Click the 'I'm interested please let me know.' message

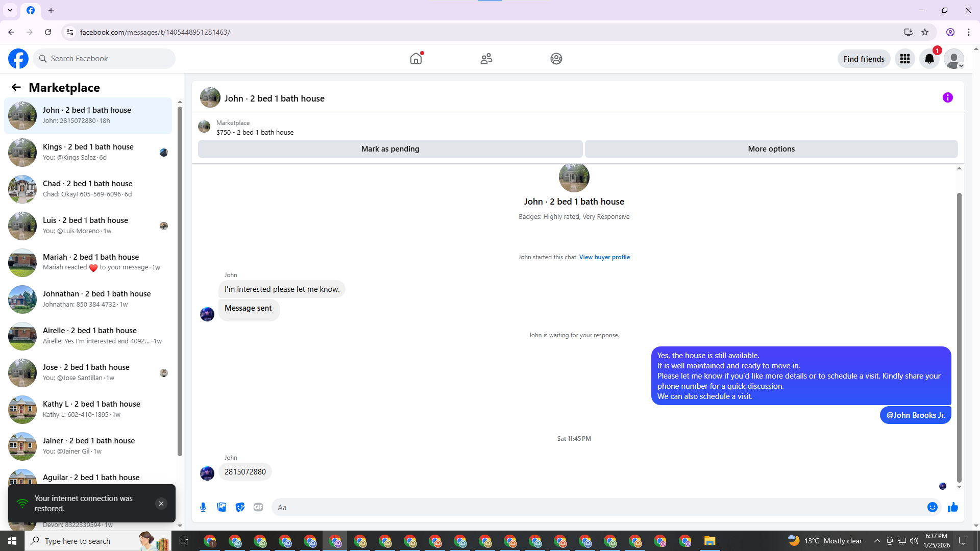(282, 289)
